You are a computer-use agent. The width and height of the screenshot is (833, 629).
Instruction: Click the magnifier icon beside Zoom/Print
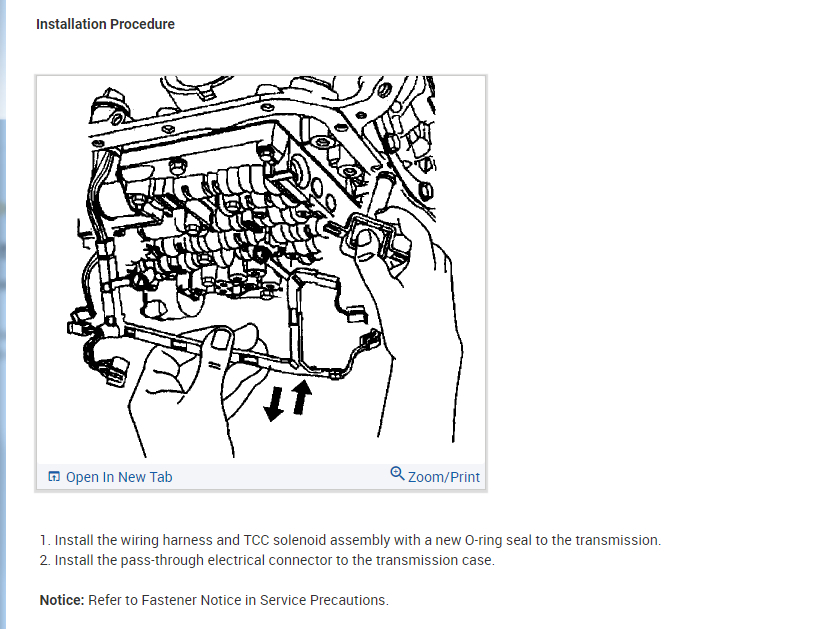[x=397, y=473]
